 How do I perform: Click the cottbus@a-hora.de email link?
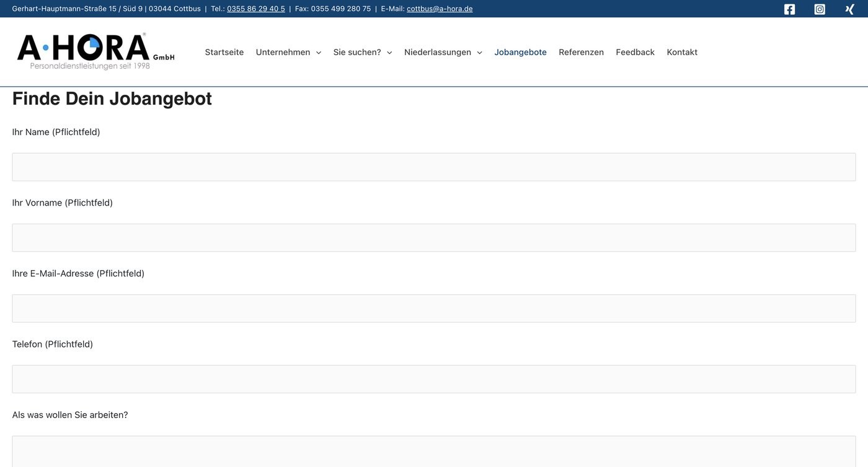440,9
